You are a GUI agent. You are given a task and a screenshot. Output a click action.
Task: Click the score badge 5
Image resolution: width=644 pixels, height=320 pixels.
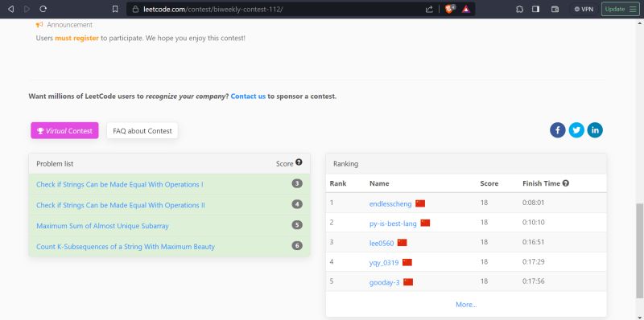pyautogui.click(x=297, y=225)
